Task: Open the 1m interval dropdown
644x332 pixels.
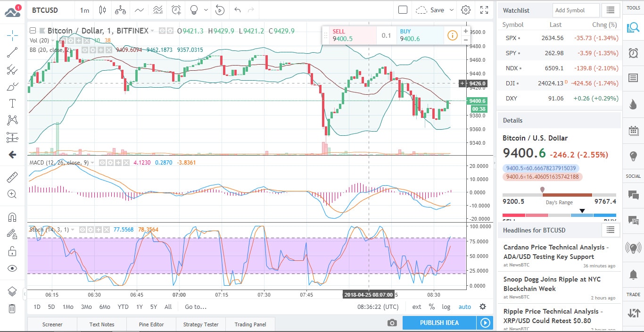Action: [x=84, y=10]
